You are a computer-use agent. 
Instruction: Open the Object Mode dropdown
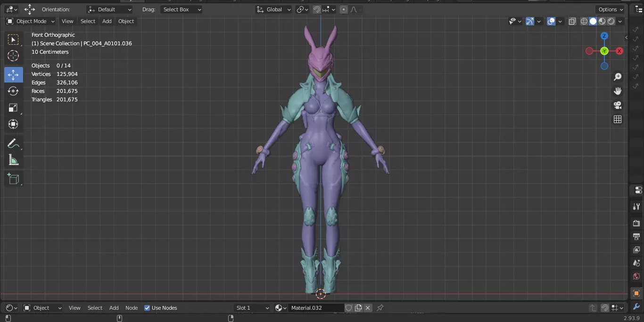[x=31, y=21]
